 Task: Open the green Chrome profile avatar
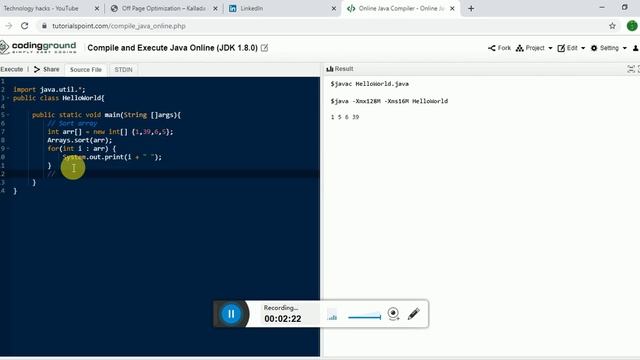tap(632, 26)
